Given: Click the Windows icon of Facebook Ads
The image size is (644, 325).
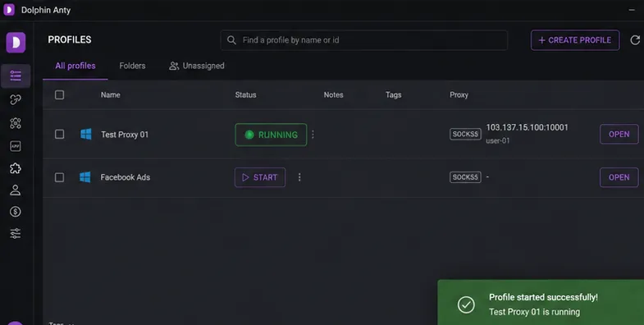Looking at the screenshot, I should [x=85, y=177].
